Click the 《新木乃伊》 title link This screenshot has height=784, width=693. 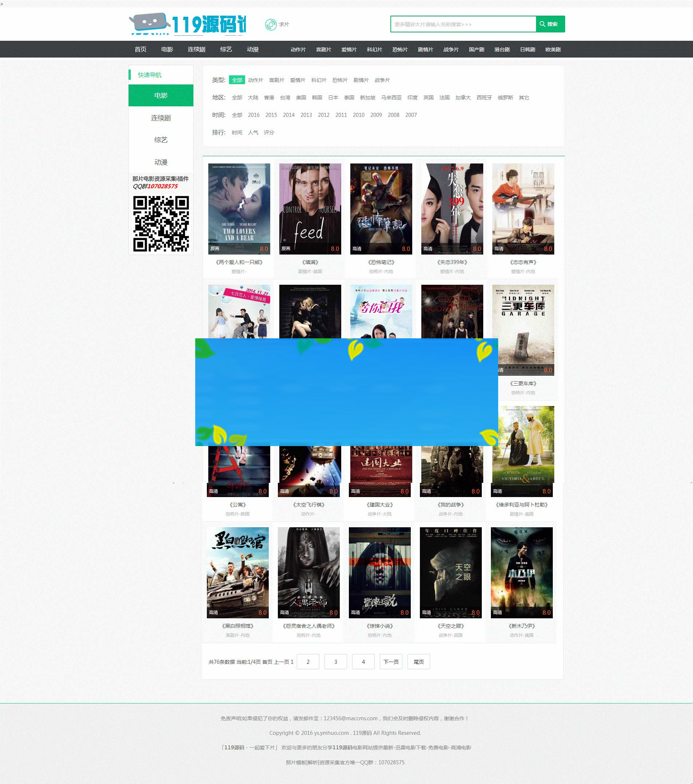[x=521, y=626]
